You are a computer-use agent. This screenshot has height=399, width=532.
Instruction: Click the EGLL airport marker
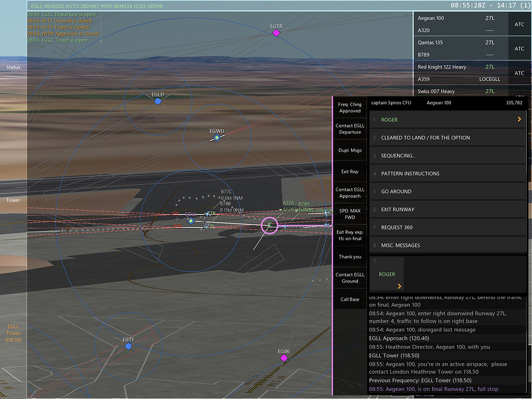191,221
